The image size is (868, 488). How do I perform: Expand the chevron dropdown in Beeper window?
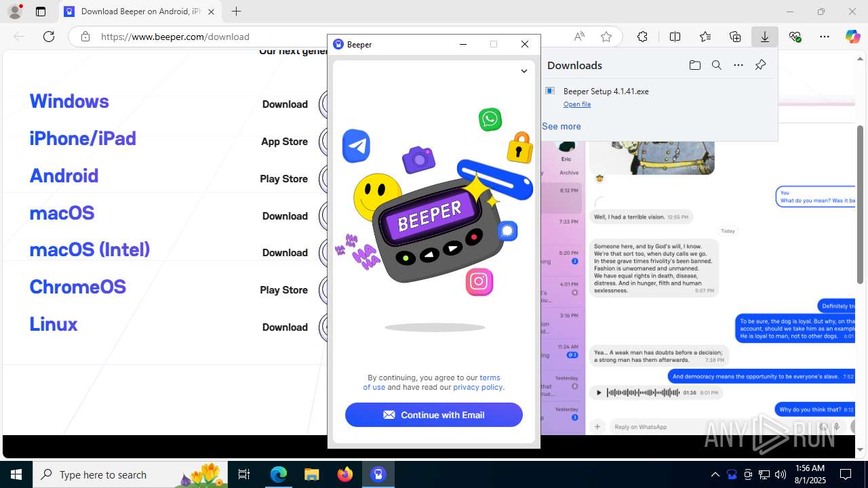point(524,71)
